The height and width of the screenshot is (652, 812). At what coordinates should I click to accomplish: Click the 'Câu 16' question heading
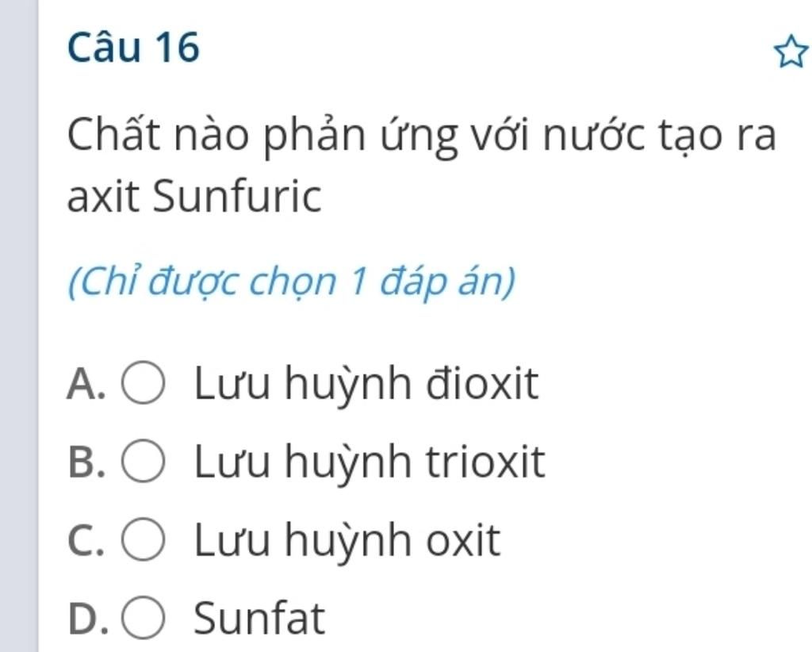(x=133, y=47)
